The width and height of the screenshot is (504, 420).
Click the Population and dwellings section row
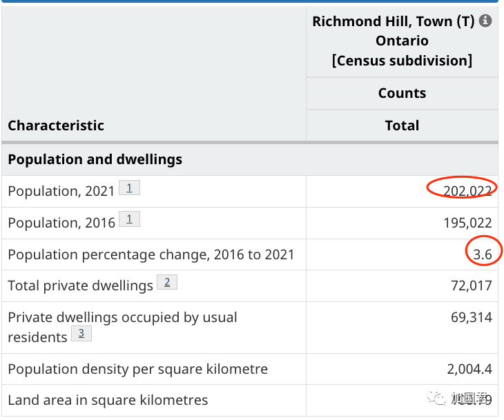[250, 159]
